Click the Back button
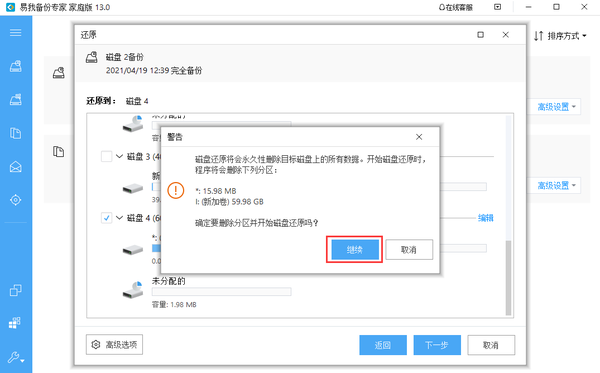Image resolution: width=600 pixels, height=373 pixels. pos(383,345)
